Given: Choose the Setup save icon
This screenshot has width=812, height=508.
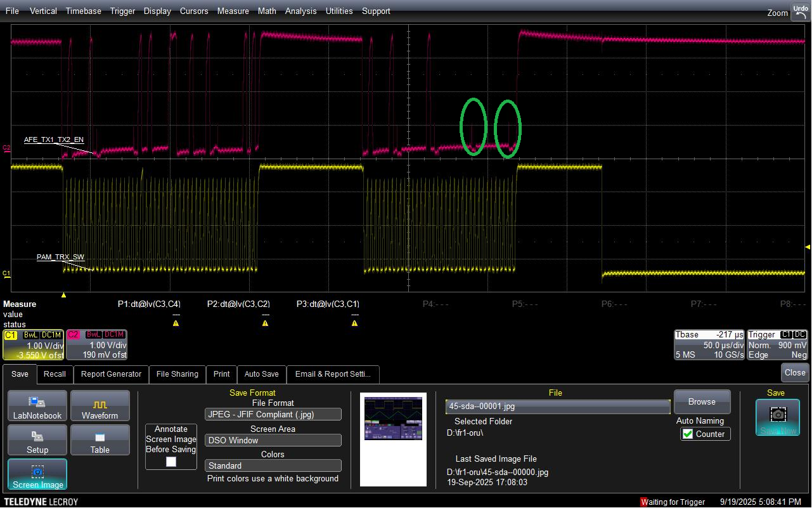Looking at the screenshot, I should (37, 440).
